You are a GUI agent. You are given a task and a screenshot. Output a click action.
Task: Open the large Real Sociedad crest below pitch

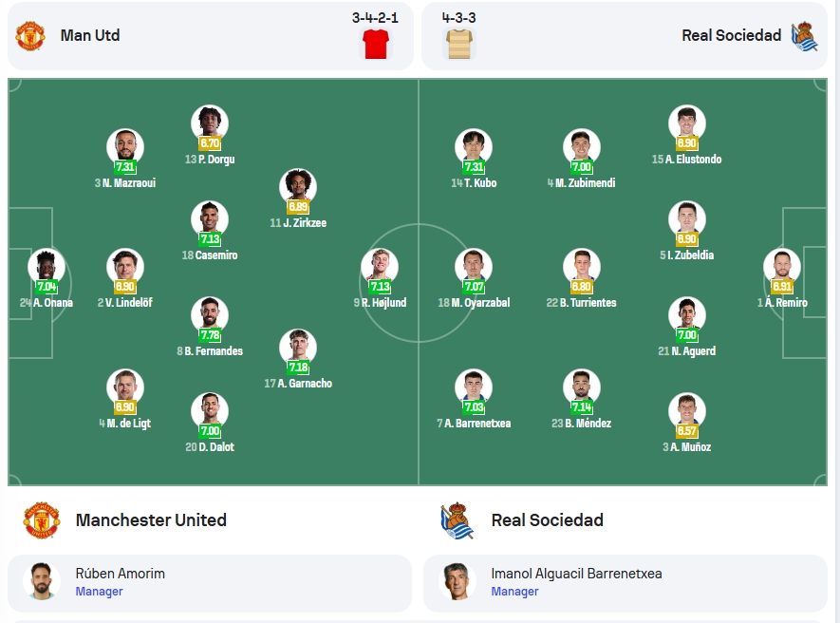click(457, 520)
